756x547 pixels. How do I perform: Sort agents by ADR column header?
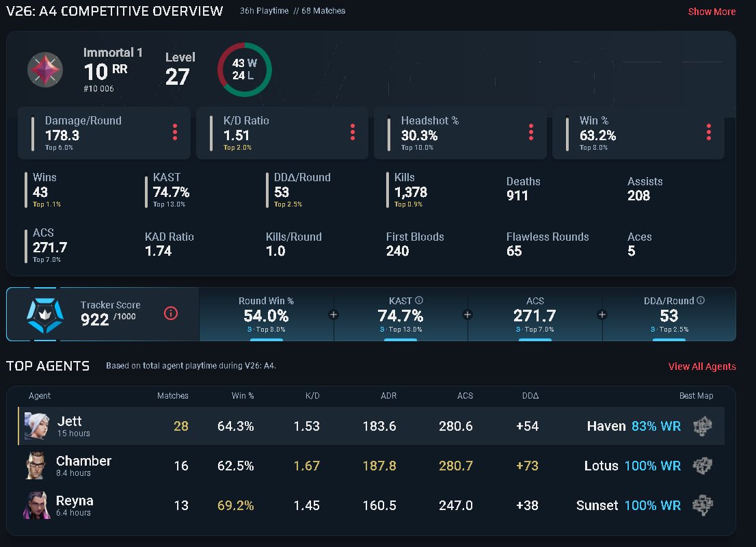[389, 395]
